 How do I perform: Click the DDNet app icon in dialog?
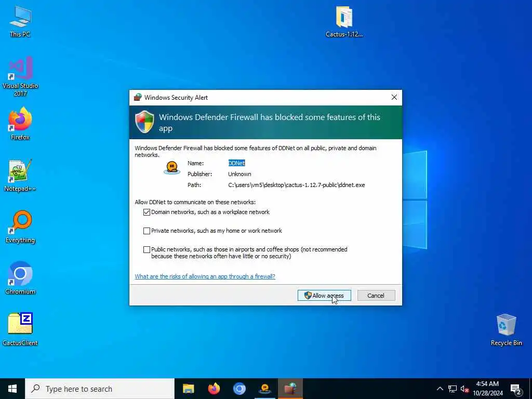172,168
